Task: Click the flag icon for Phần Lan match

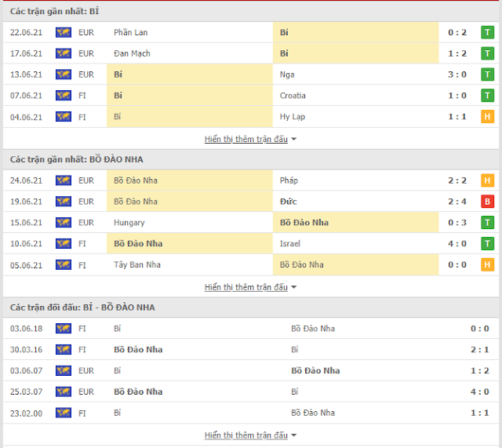Action: click(x=63, y=32)
